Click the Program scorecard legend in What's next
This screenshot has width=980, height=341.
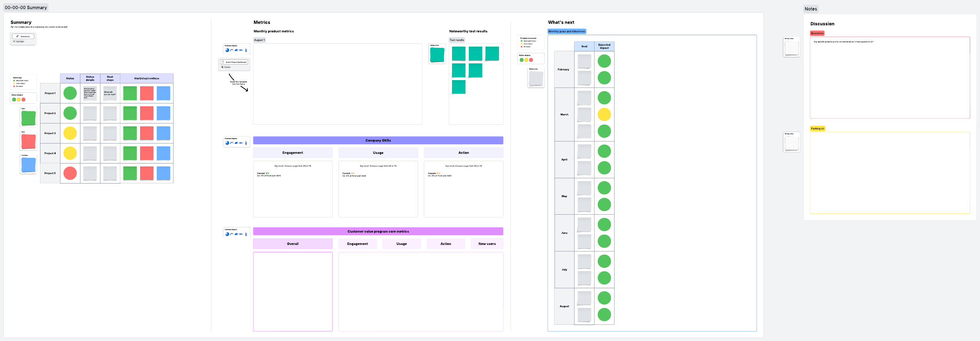(x=531, y=43)
